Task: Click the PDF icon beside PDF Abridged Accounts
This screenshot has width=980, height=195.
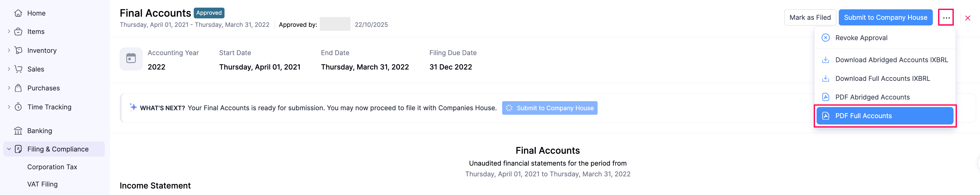Action: tap(826, 97)
